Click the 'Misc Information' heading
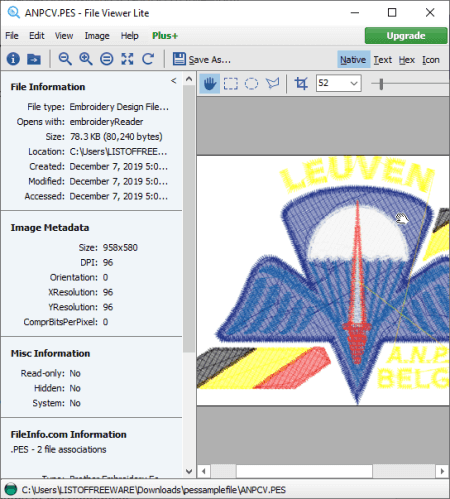The width and height of the screenshot is (450, 499). click(50, 353)
